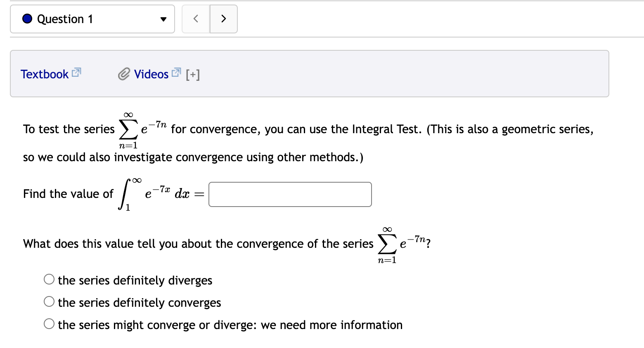This screenshot has height=348, width=644.
Task: Click the black dropdown arrow in question selector
Action: [x=163, y=19]
